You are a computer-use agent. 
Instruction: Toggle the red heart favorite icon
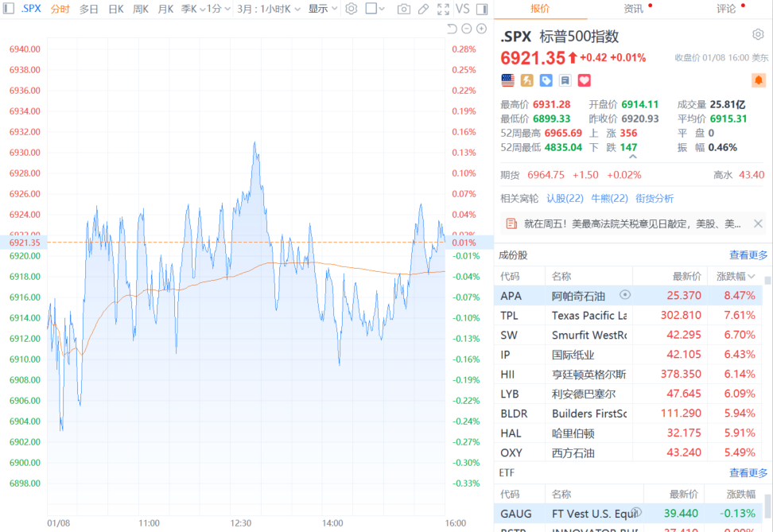coord(585,80)
